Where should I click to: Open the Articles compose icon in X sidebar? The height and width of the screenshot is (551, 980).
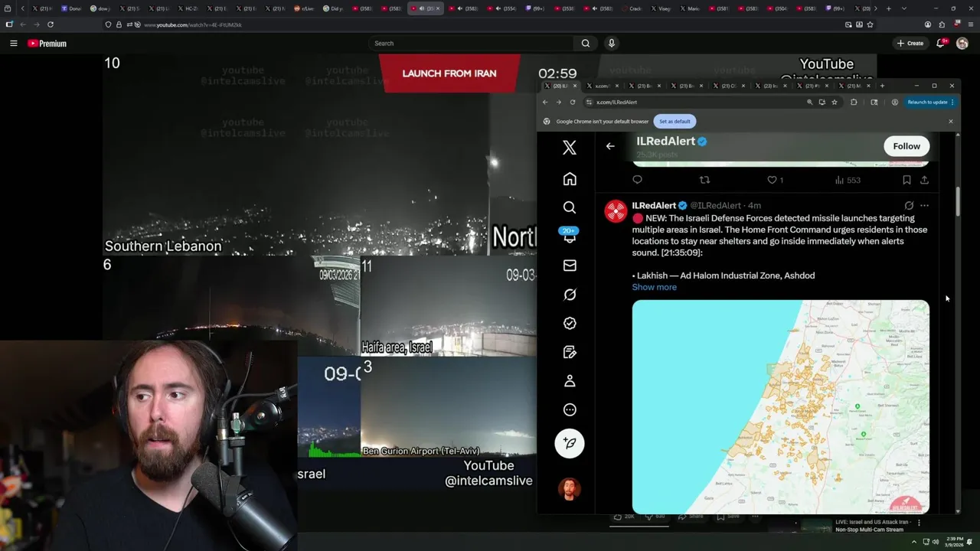pyautogui.click(x=570, y=353)
